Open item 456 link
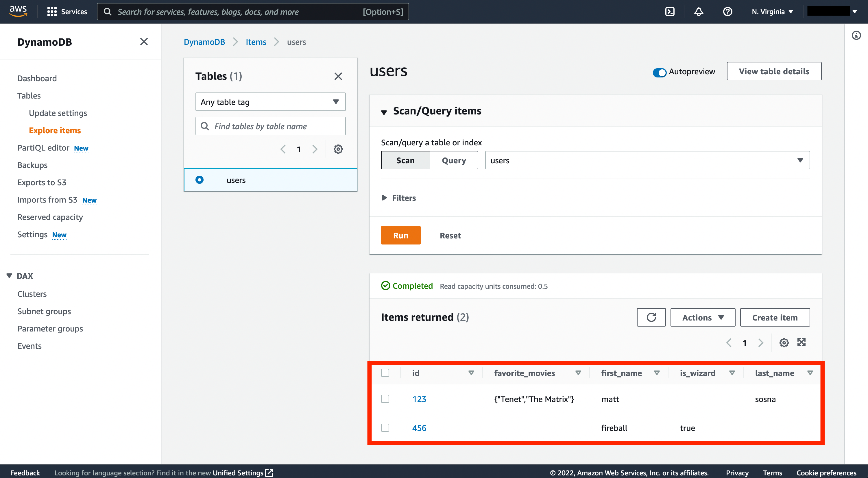 coord(419,428)
